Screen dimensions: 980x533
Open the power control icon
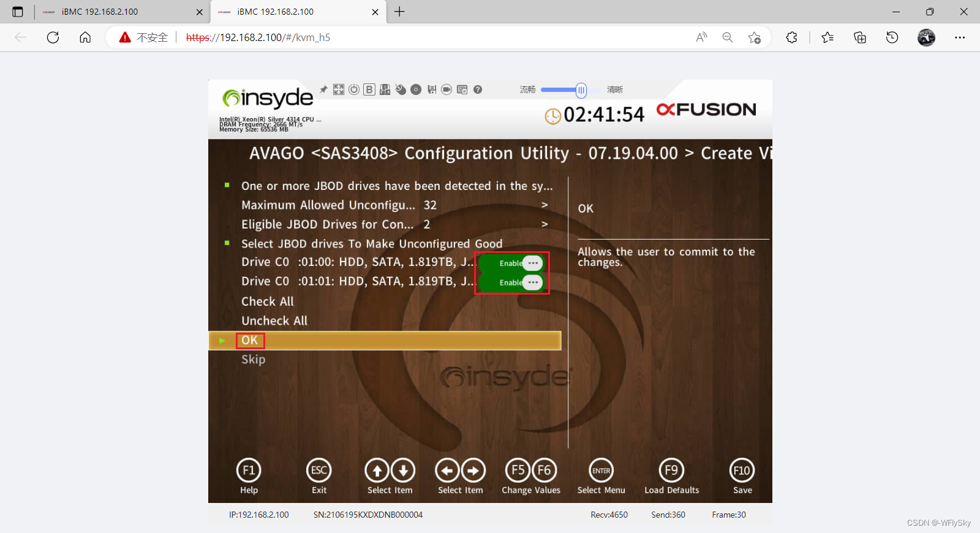point(354,89)
